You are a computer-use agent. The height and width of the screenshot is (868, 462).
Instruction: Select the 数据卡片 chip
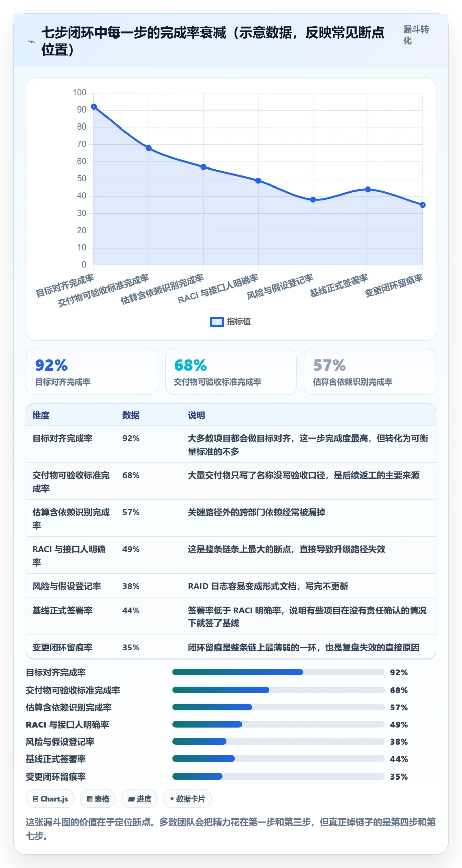[188, 798]
